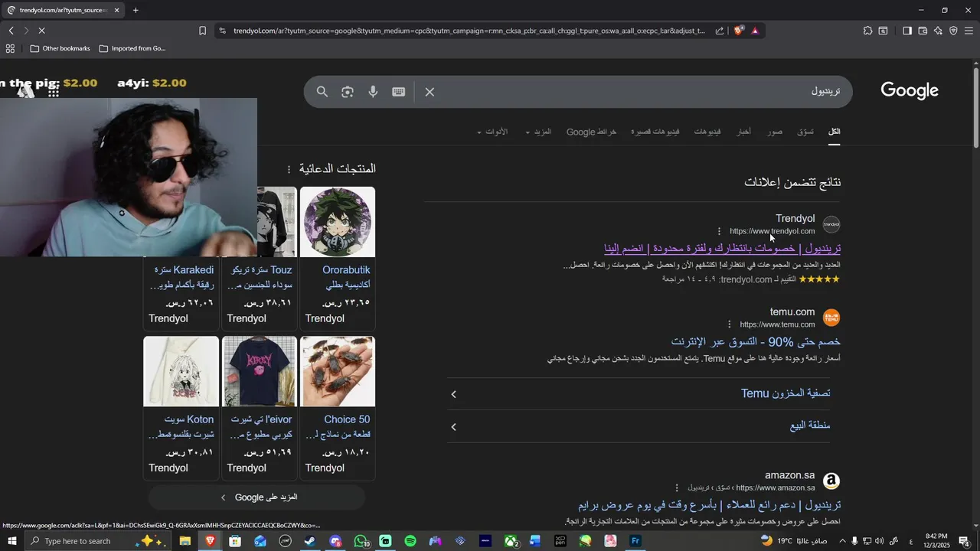Screen dimensions: 980x551
Task: Click the navy Kirby t-shirt thumbnail
Action: click(260, 371)
